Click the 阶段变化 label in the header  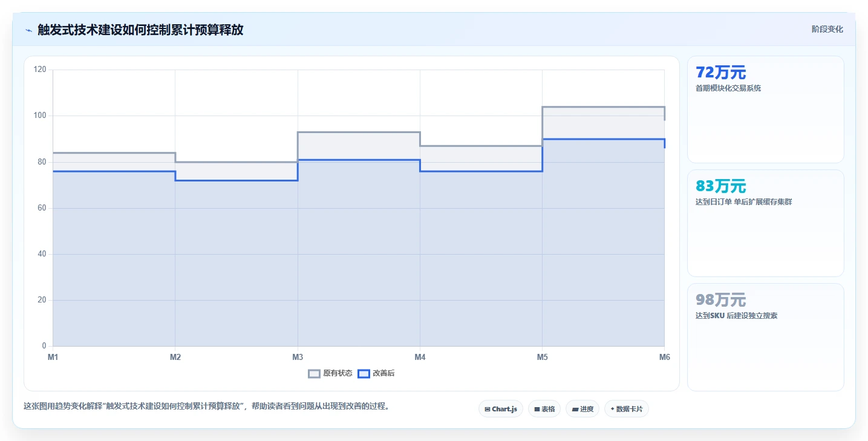click(x=827, y=29)
